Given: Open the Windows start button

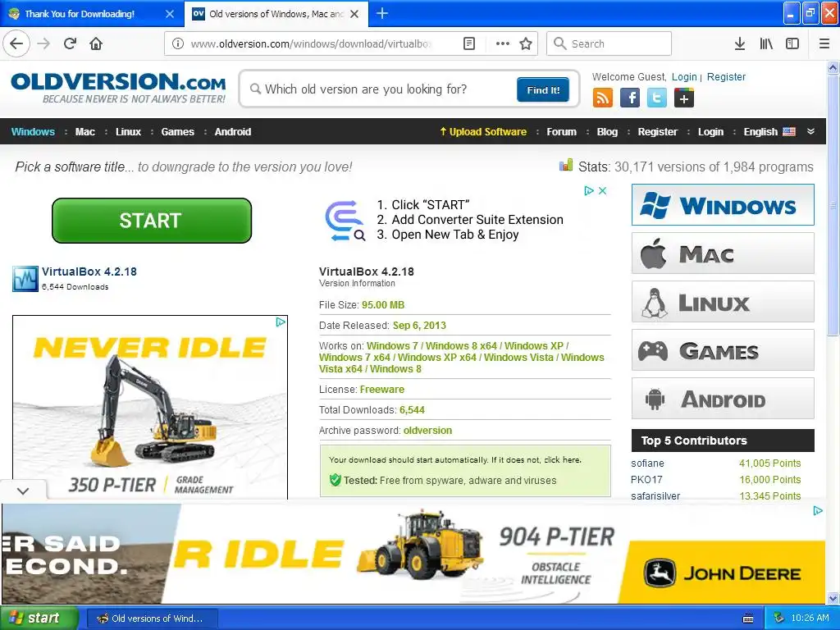Looking at the screenshot, I should pyautogui.click(x=39, y=619).
